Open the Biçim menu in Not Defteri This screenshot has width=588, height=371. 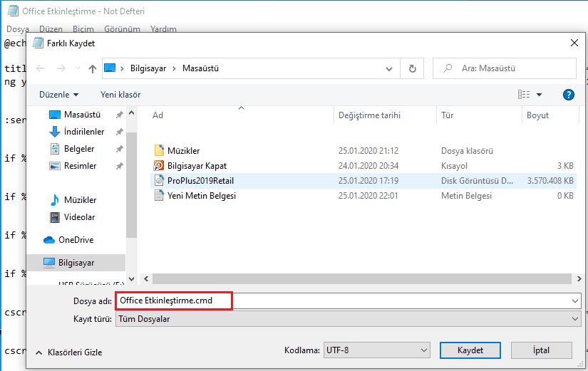tap(83, 29)
